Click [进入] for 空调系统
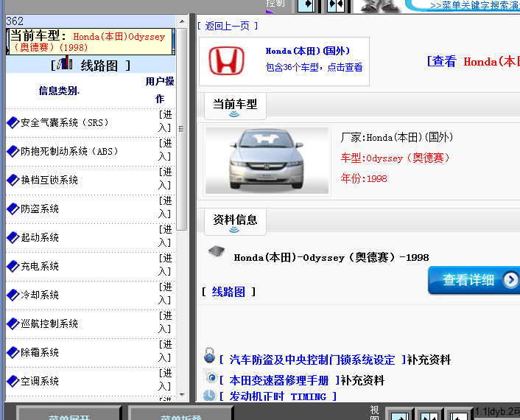The image size is (520, 420). [x=165, y=379]
